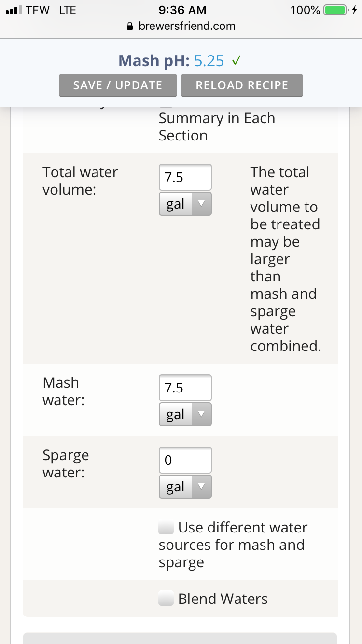Image resolution: width=362 pixels, height=644 pixels.
Task: Open Sparge water gal unit dropdown
Action: (x=185, y=487)
